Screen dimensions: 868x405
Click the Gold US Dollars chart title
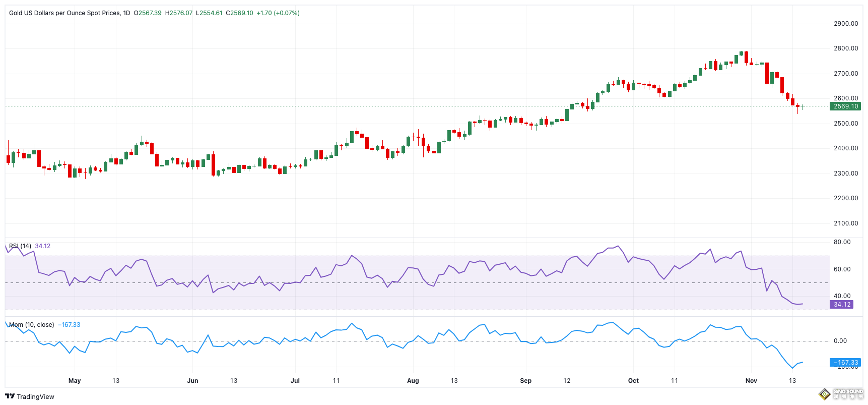pos(64,13)
